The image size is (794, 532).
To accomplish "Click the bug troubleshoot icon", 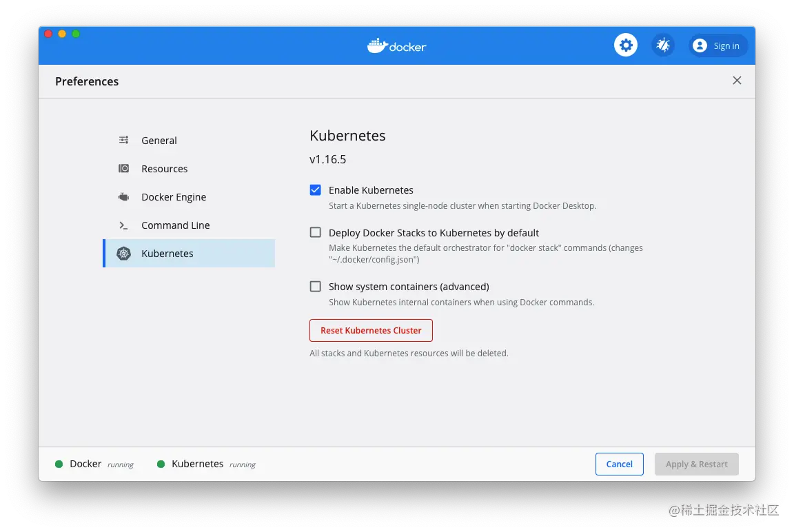I will (663, 45).
